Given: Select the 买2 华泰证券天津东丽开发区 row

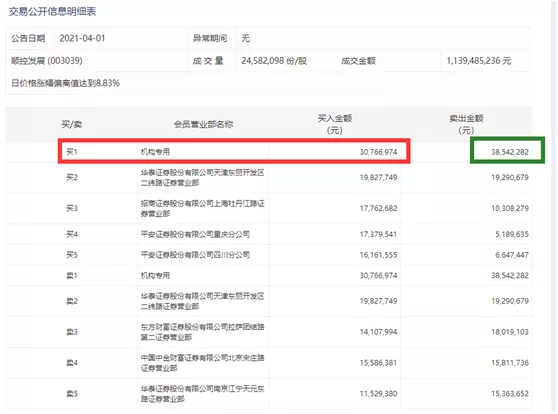Looking at the screenshot, I should (269, 178).
